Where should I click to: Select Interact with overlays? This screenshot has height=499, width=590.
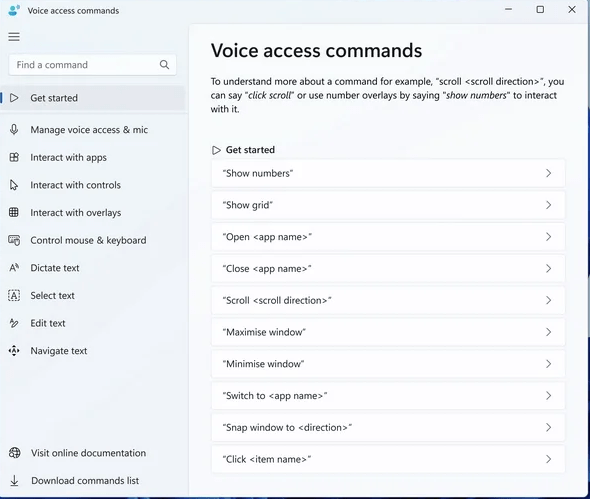pyautogui.click(x=93, y=213)
